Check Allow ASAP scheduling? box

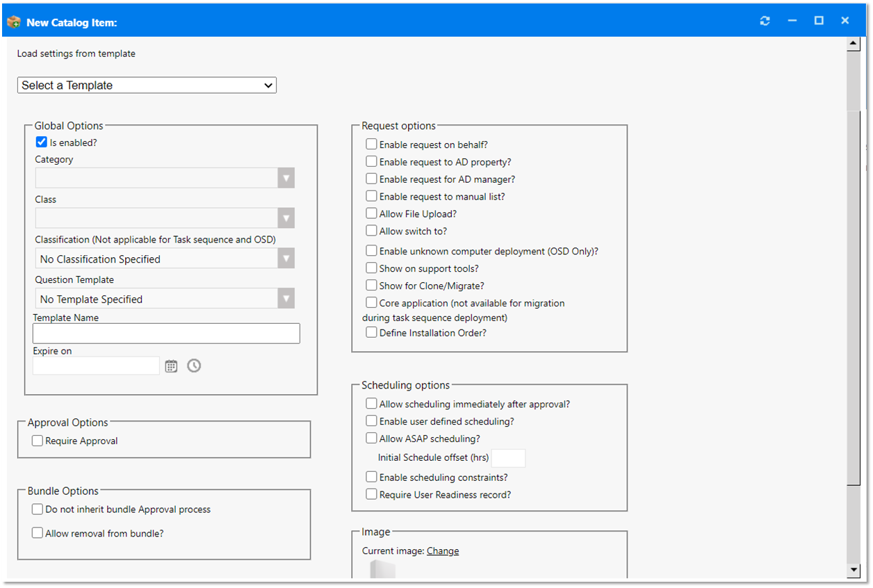click(x=372, y=439)
